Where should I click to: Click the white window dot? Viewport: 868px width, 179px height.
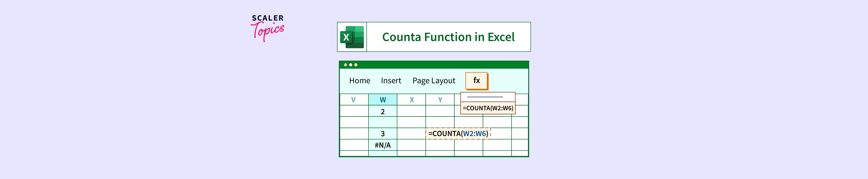[350, 65]
